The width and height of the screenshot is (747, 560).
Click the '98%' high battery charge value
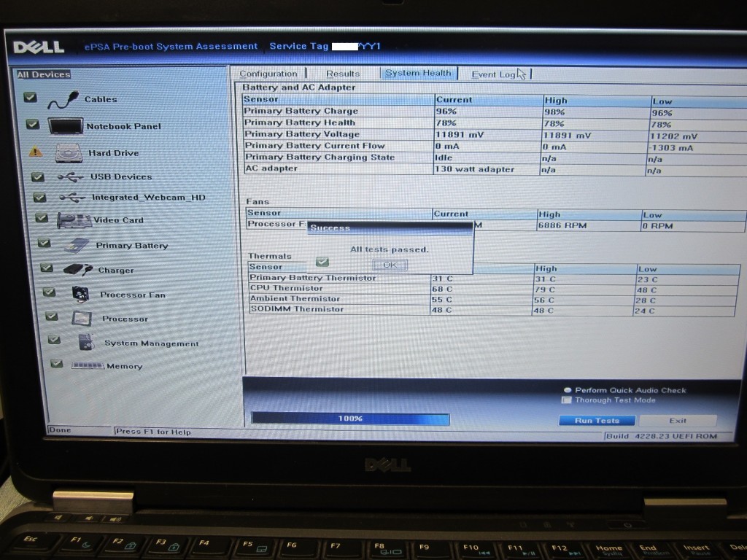[554, 112]
